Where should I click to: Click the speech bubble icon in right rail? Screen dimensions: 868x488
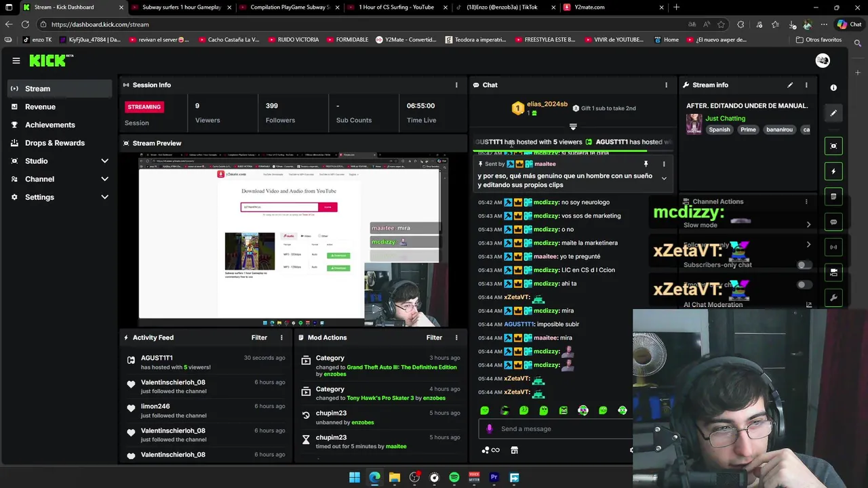pyautogui.click(x=833, y=222)
